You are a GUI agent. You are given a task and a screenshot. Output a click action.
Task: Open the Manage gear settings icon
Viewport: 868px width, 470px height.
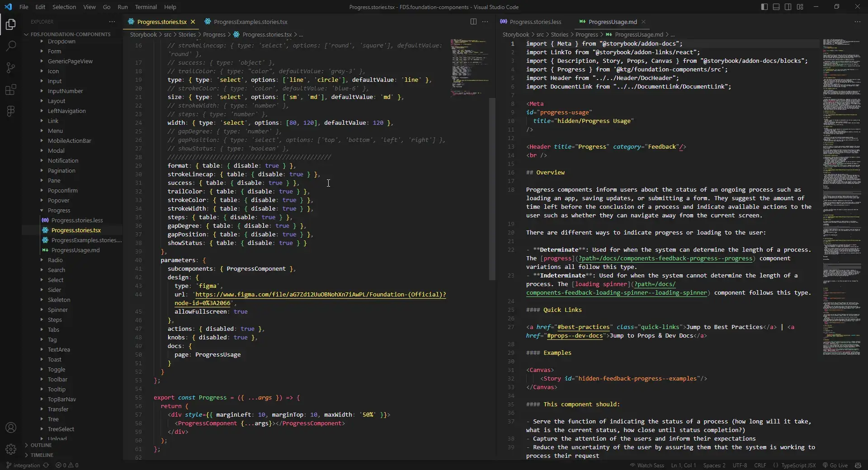(x=11, y=449)
